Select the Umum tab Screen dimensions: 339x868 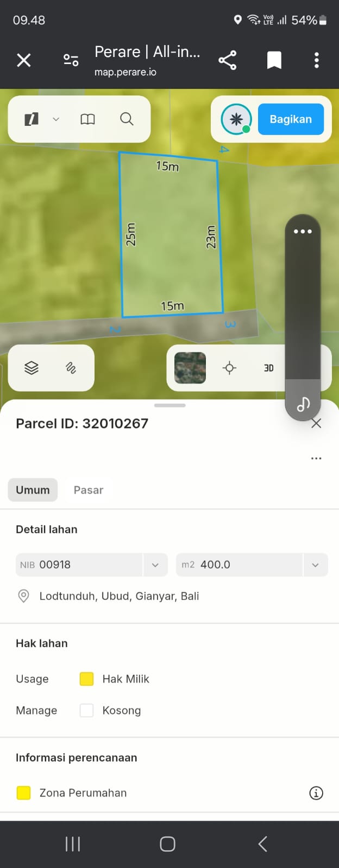click(33, 490)
